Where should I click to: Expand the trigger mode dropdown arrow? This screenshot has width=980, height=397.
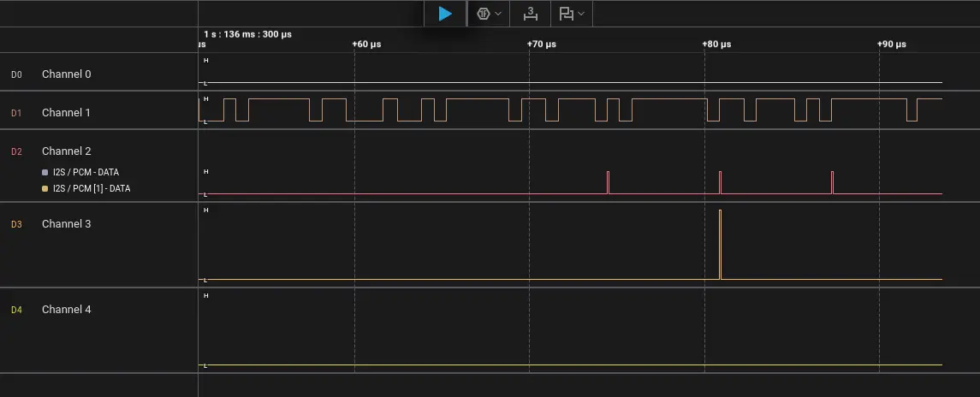[x=498, y=14]
